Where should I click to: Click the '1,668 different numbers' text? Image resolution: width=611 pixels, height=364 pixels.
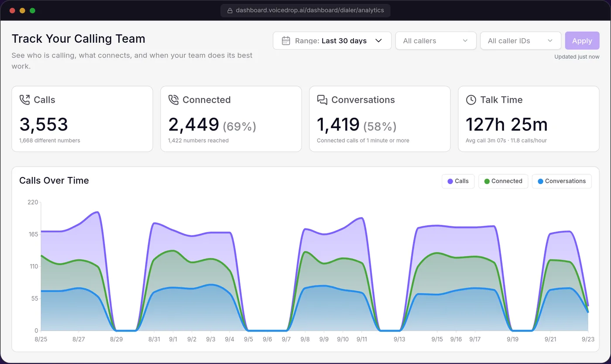(x=50, y=140)
